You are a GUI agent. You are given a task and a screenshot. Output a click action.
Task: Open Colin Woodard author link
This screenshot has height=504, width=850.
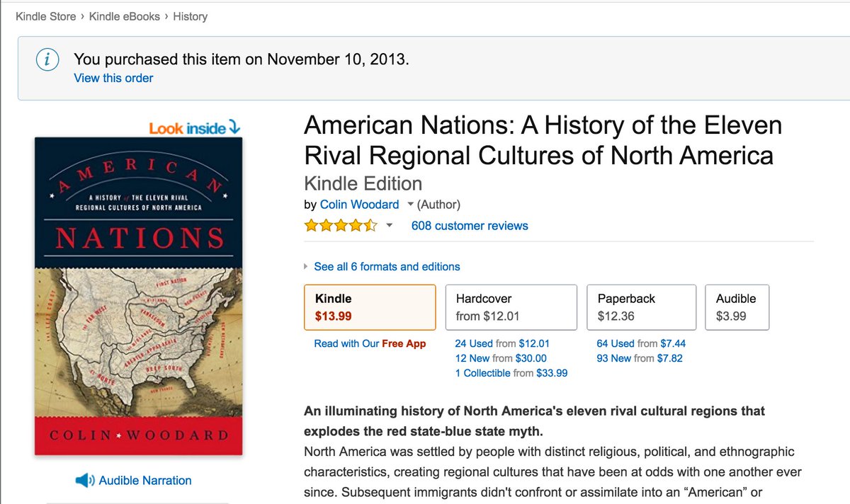[360, 205]
